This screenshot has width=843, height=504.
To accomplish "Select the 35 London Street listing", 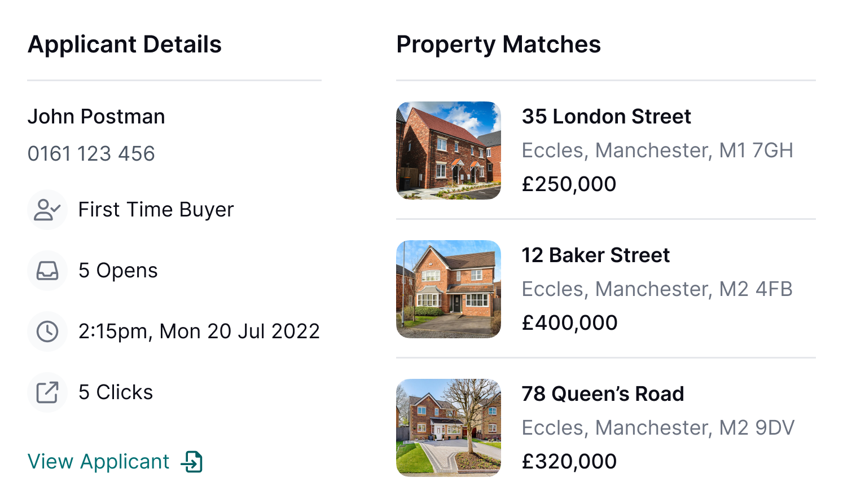I will pos(607,117).
